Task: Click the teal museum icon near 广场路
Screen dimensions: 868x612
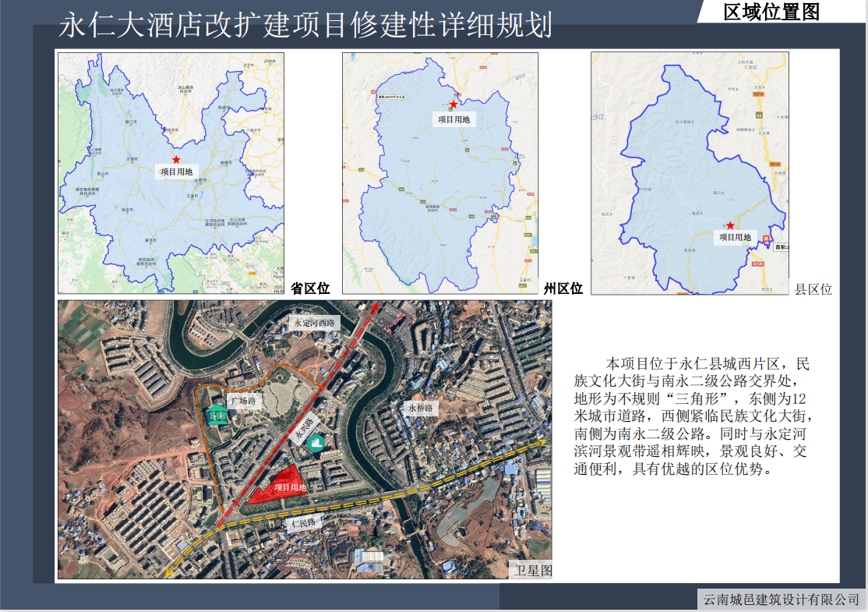Action: [218, 416]
